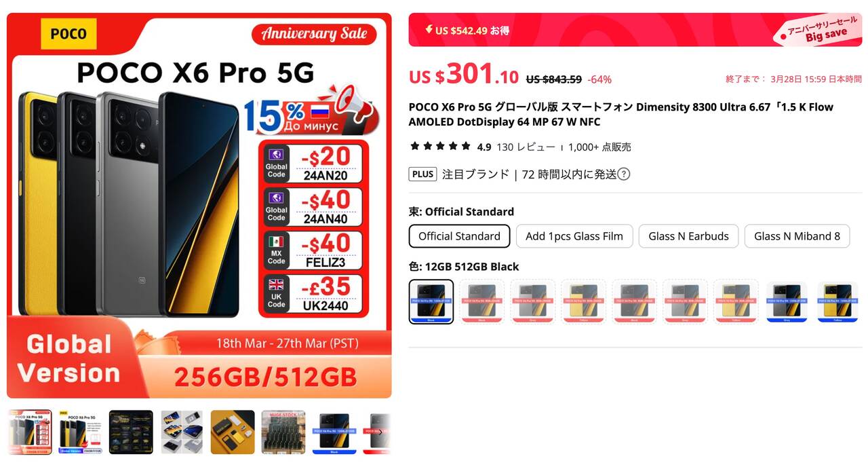868x469 pixels.
Task: Click the five-star rating icons
Action: coord(441,146)
